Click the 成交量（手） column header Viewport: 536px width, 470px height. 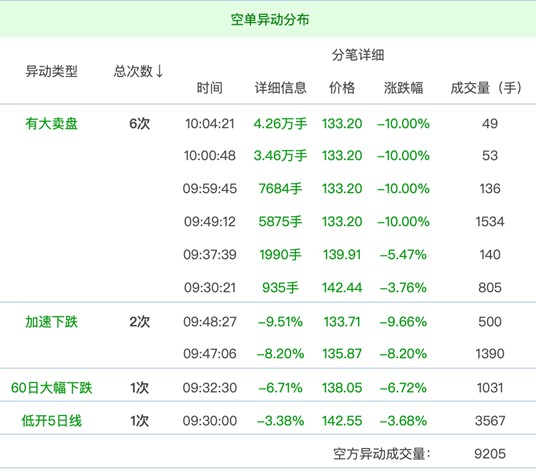(486, 88)
